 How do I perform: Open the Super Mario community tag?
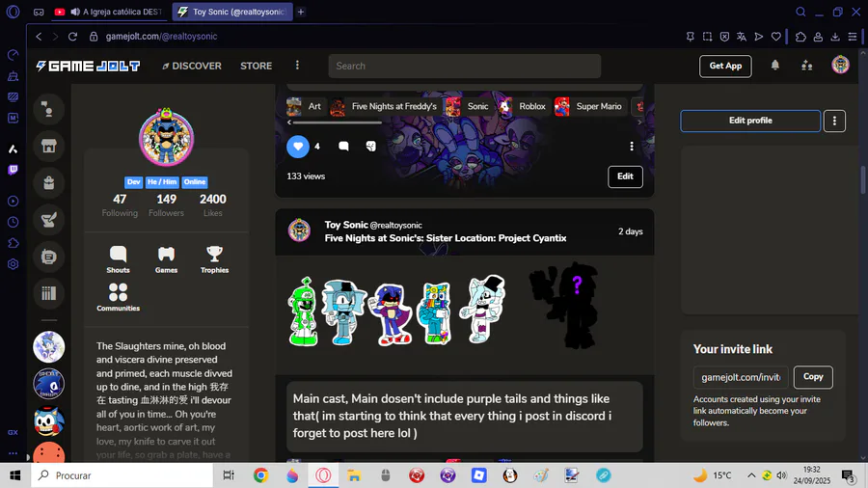pyautogui.click(x=588, y=106)
